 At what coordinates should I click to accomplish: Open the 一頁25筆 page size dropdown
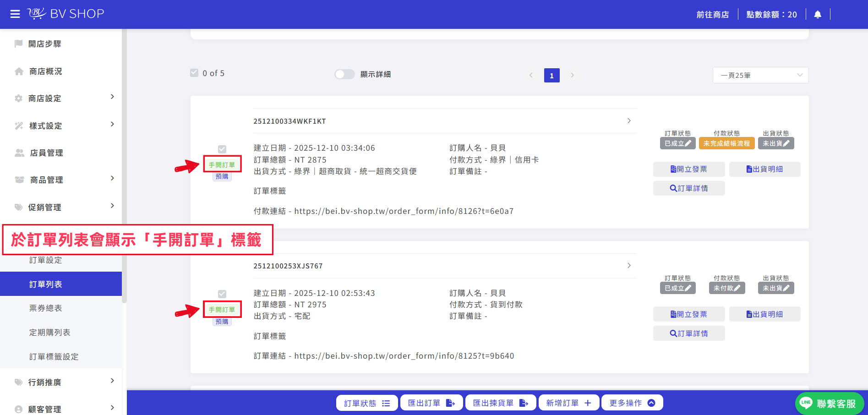(760, 75)
